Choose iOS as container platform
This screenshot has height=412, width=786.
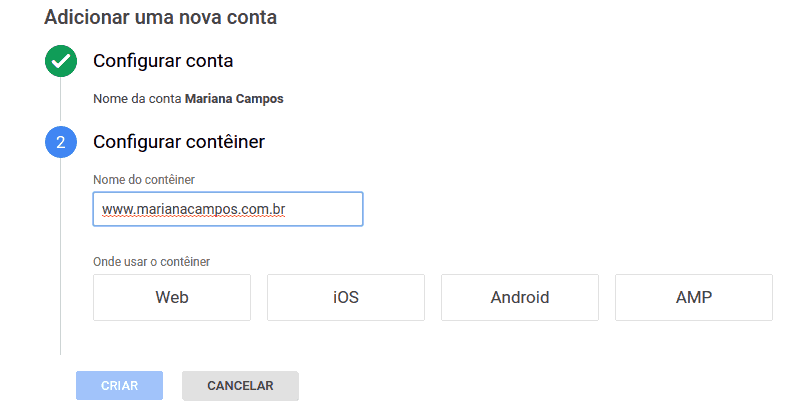point(345,297)
